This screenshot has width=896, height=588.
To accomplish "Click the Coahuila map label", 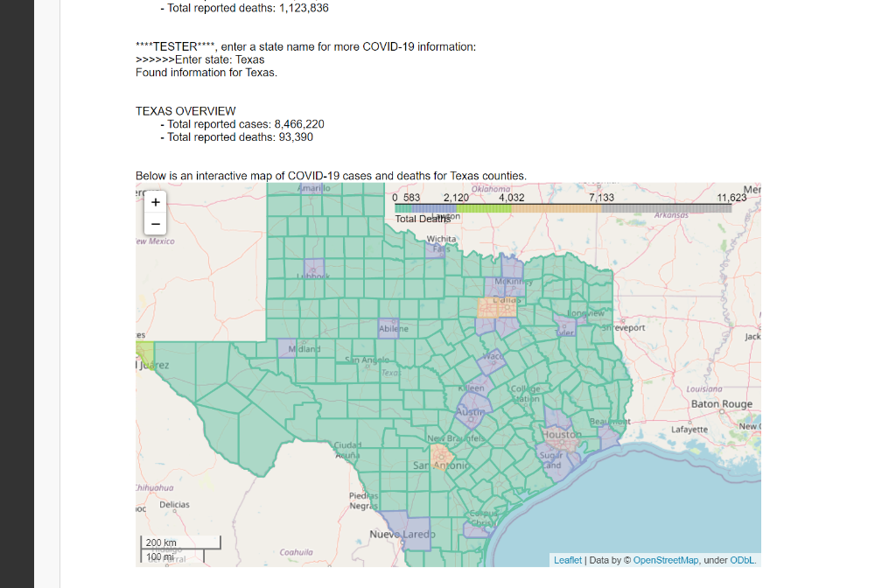I will coord(296,552).
